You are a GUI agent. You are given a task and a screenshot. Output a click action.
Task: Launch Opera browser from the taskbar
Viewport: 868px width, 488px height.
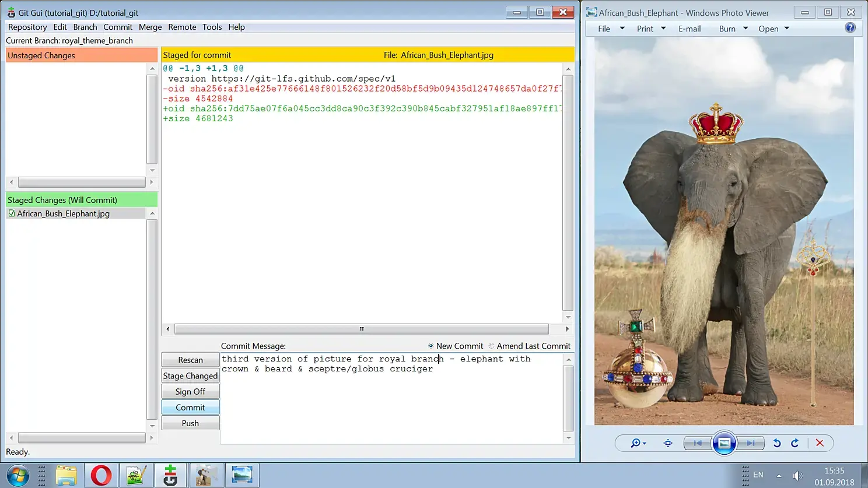pos(101,476)
